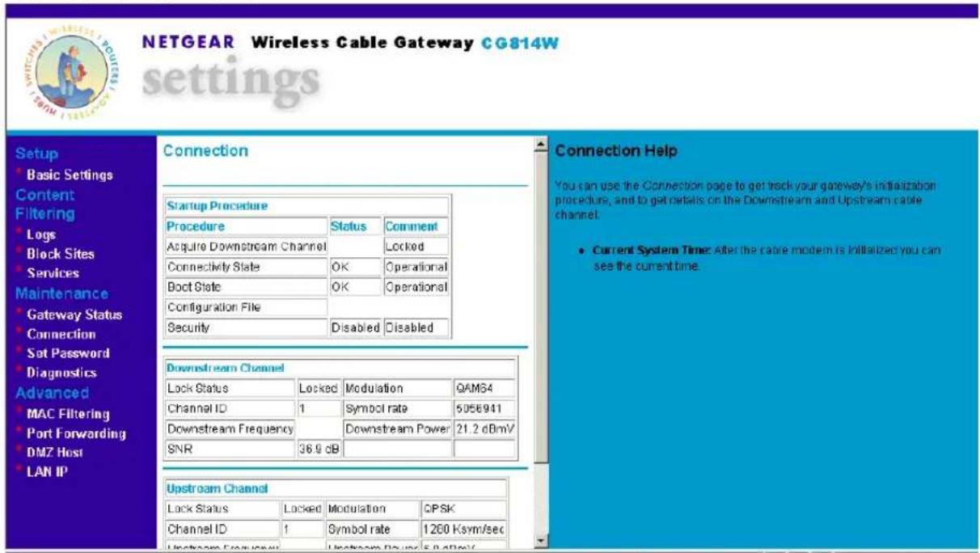Open the Logs page
This screenshot has width=980, height=553.
tap(40, 235)
